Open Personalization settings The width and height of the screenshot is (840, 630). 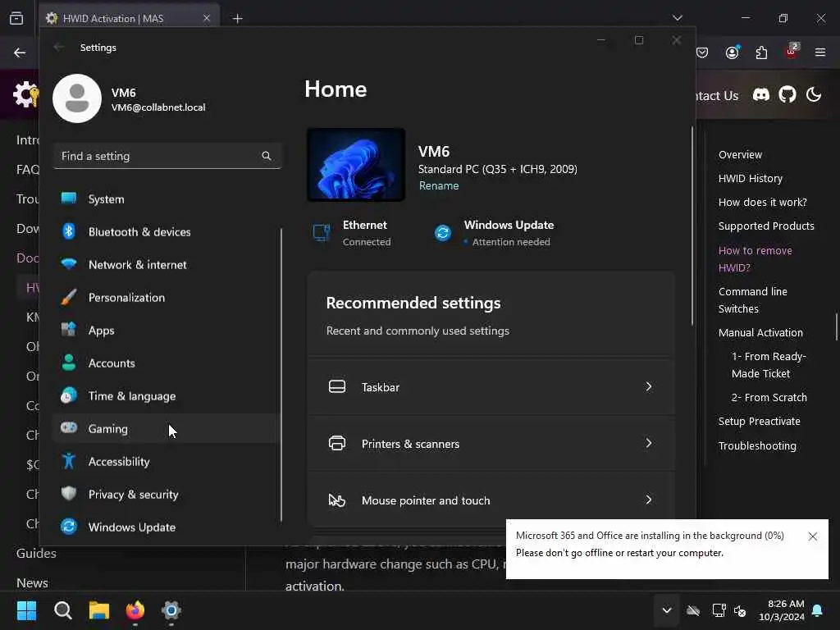point(166,297)
